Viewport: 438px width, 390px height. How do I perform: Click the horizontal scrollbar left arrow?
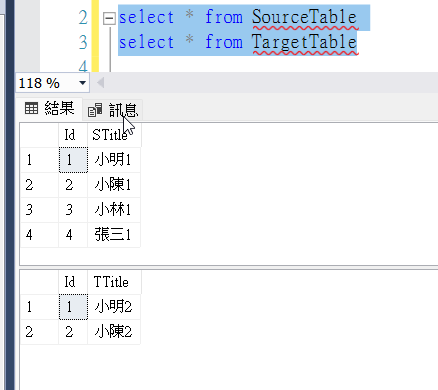pyautogui.click(x=100, y=83)
